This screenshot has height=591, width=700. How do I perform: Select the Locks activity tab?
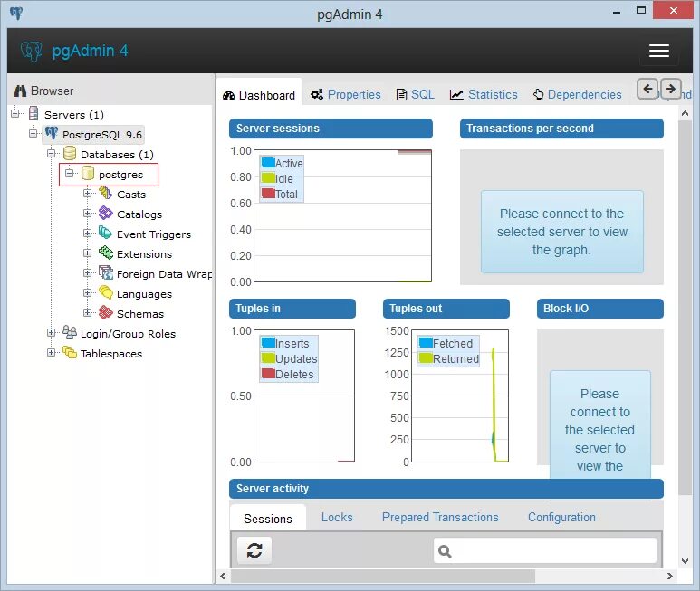[337, 518]
